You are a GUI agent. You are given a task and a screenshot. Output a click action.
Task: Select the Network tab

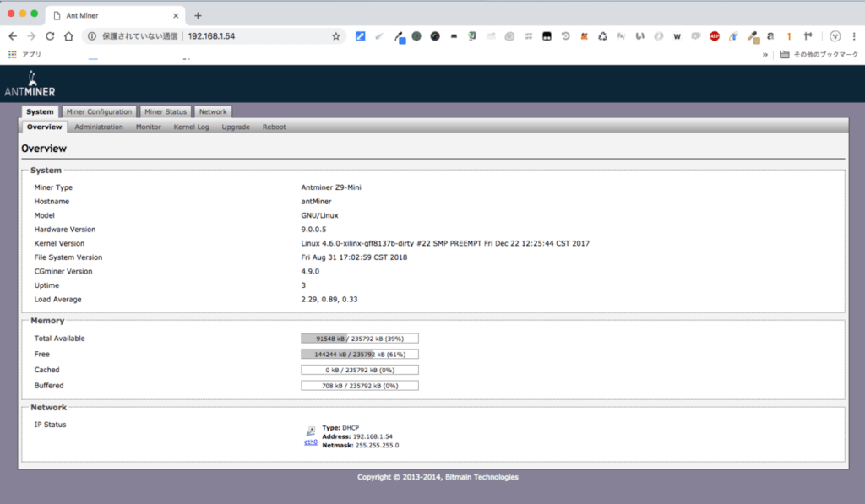pos(213,111)
